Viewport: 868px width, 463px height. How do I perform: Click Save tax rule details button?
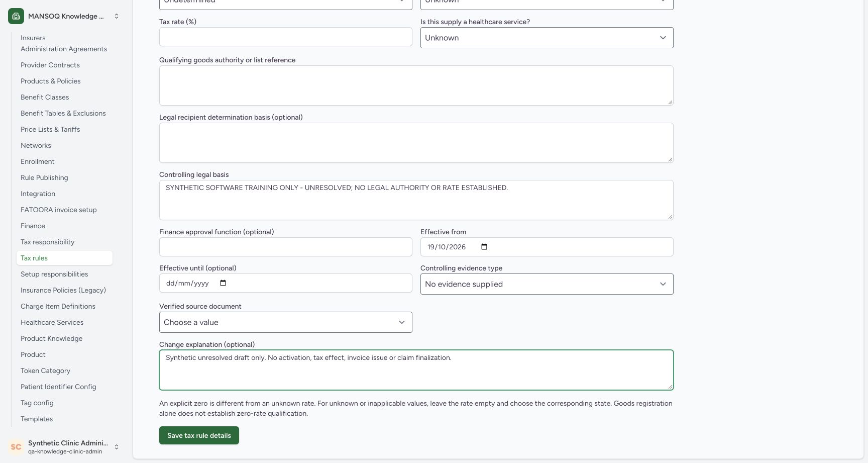coord(199,435)
